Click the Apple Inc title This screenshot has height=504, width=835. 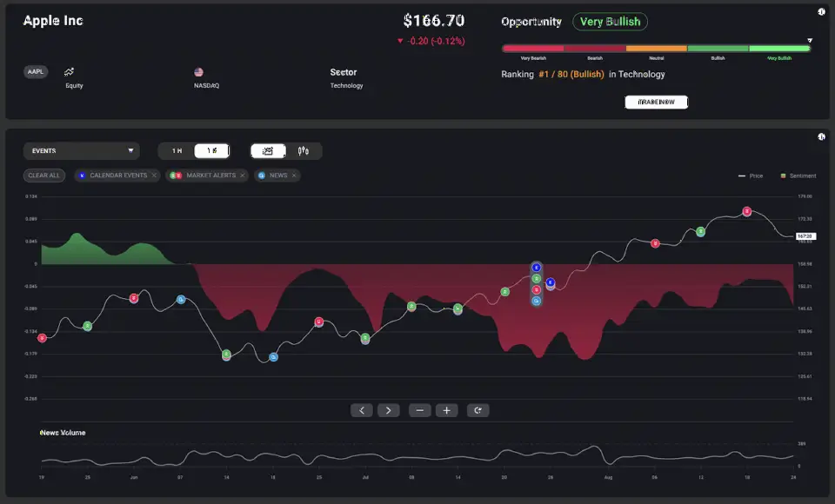coord(53,21)
